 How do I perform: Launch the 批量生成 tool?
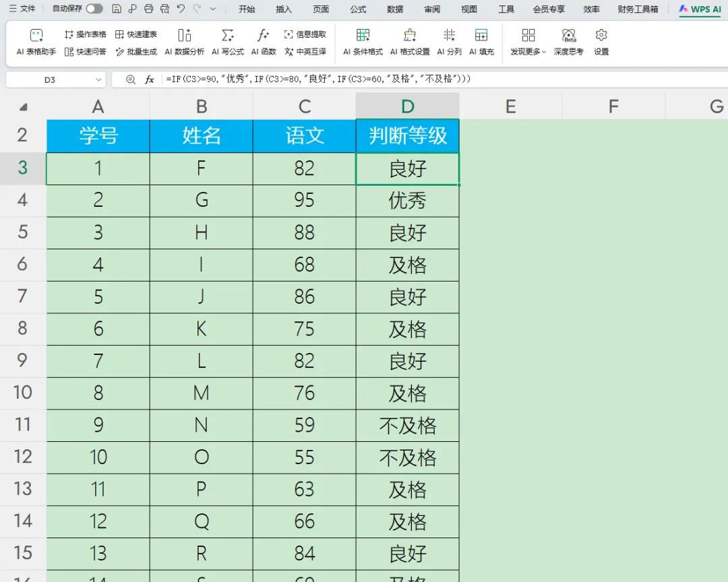point(136,51)
